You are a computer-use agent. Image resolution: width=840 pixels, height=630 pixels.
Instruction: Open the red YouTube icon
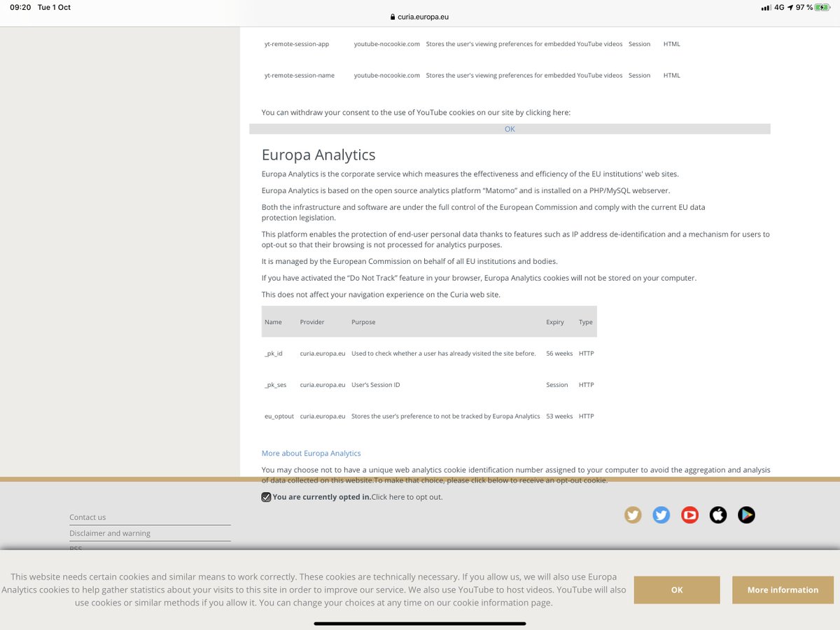point(689,515)
